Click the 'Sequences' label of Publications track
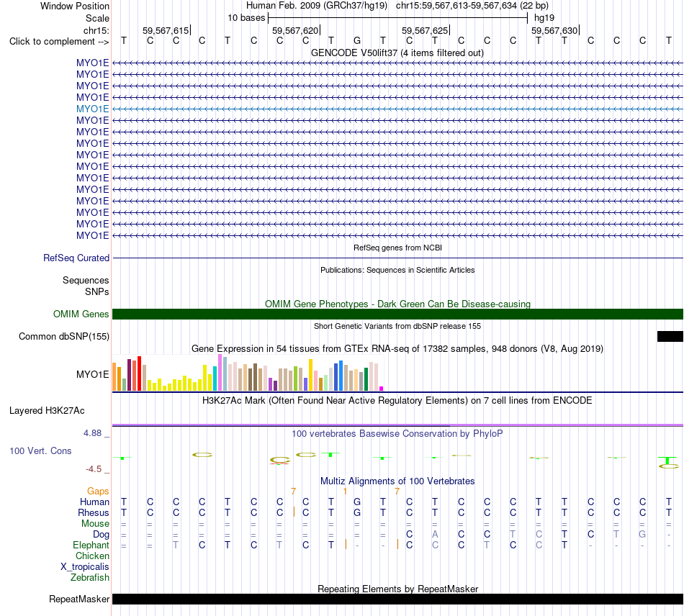Image resolution: width=684 pixels, height=616 pixels. [x=86, y=281]
